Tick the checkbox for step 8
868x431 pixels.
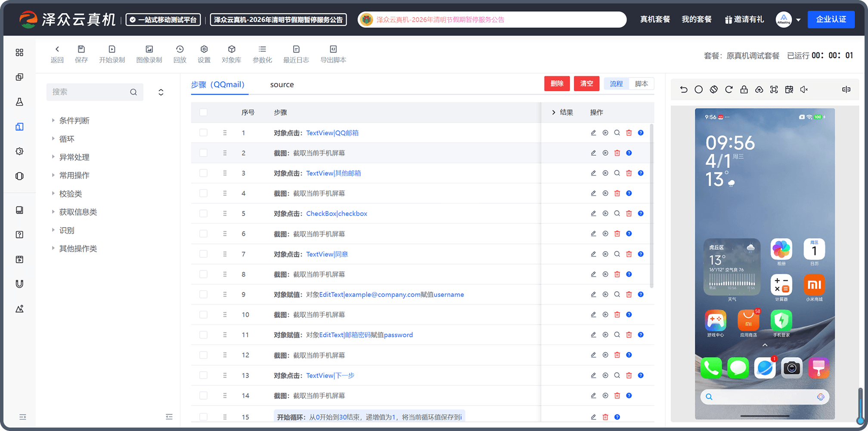click(x=203, y=274)
